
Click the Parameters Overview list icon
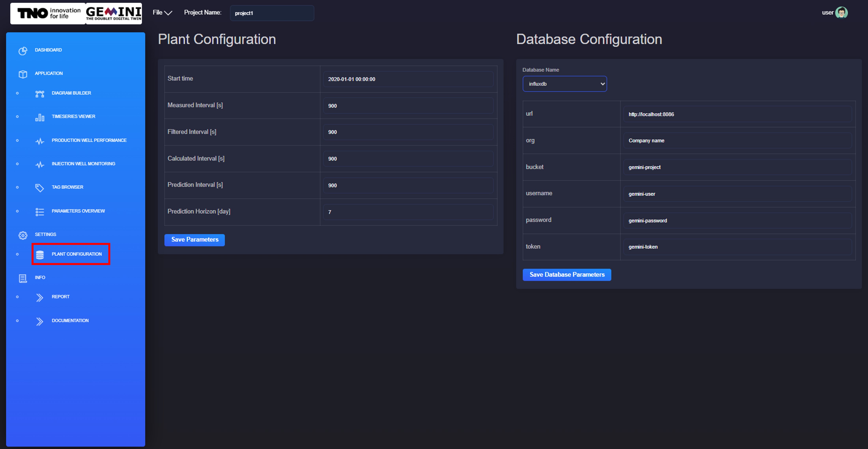click(x=40, y=212)
